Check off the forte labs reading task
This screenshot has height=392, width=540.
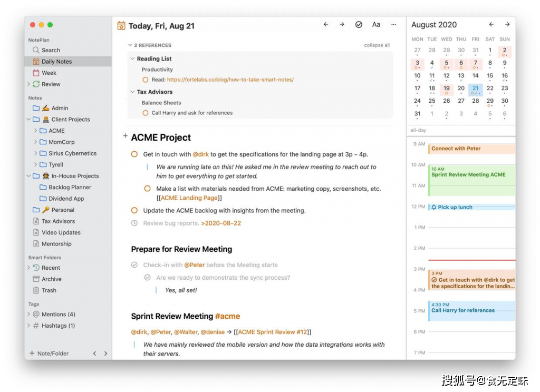coord(146,80)
